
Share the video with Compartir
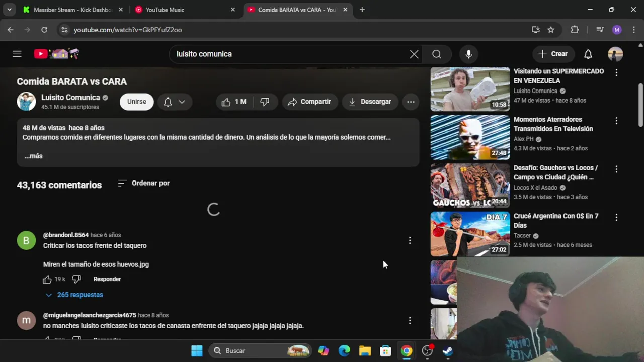[x=309, y=102]
